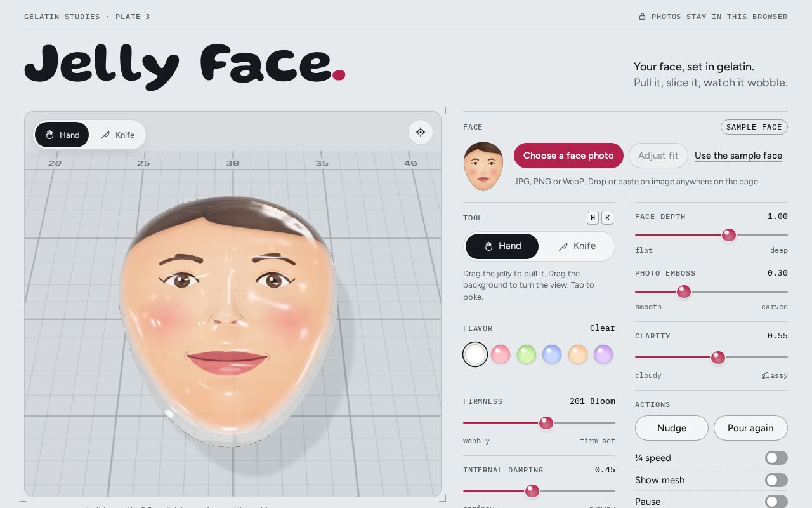Click the 1.00 face depth value
Image resolution: width=812 pixels, height=508 pixels.
coord(778,217)
